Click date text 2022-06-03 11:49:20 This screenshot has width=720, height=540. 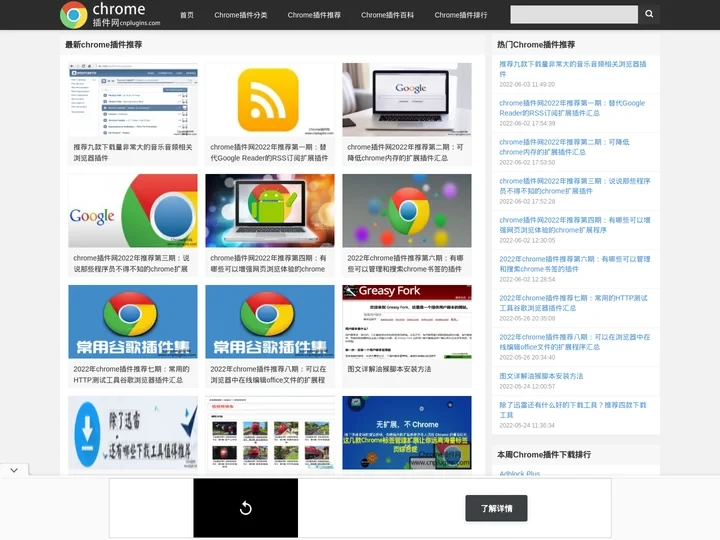[527, 84]
